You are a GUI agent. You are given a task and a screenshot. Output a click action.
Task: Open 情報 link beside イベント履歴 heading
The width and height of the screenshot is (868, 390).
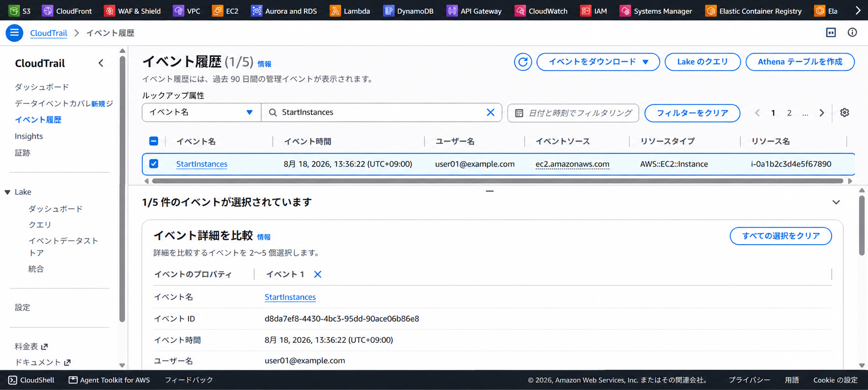(264, 64)
